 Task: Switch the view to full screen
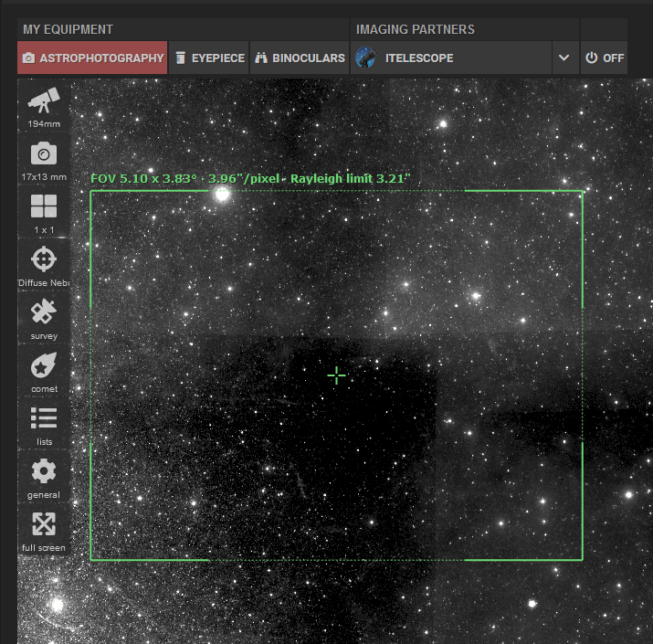[44, 530]
